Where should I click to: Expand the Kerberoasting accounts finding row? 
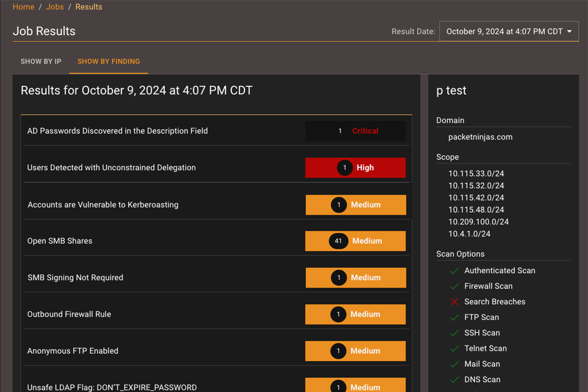tap(103, 205)
